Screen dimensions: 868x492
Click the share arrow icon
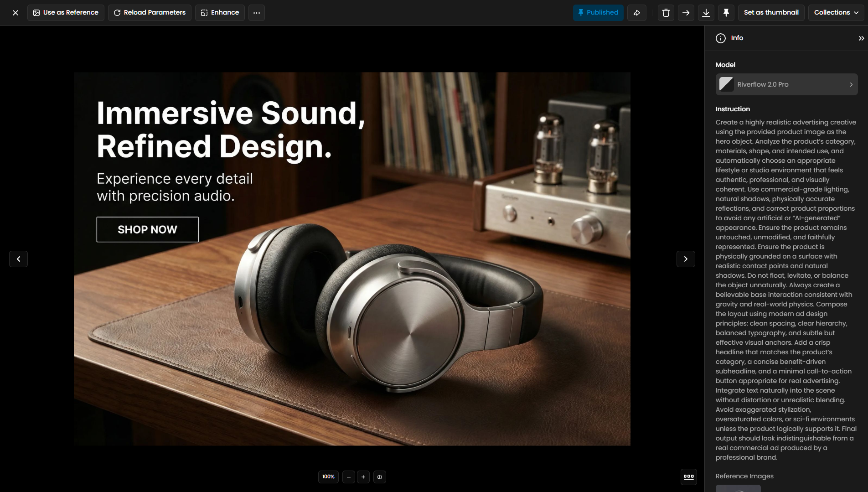point(636,13)
